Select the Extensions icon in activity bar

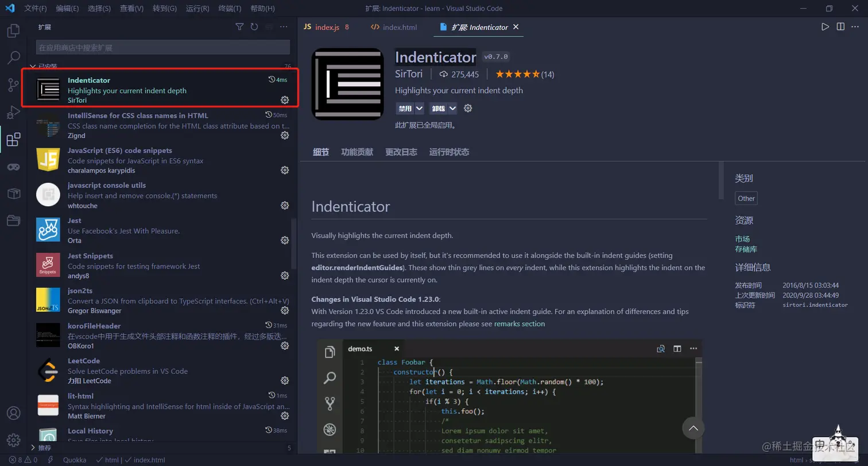click(x=13, y=139)
